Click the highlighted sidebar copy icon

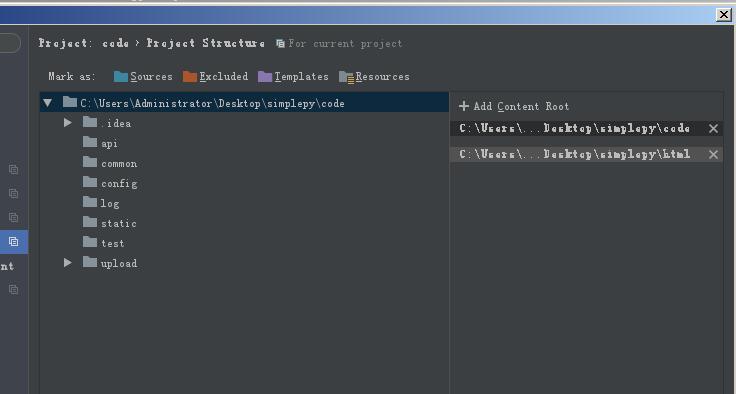[14, 241]
